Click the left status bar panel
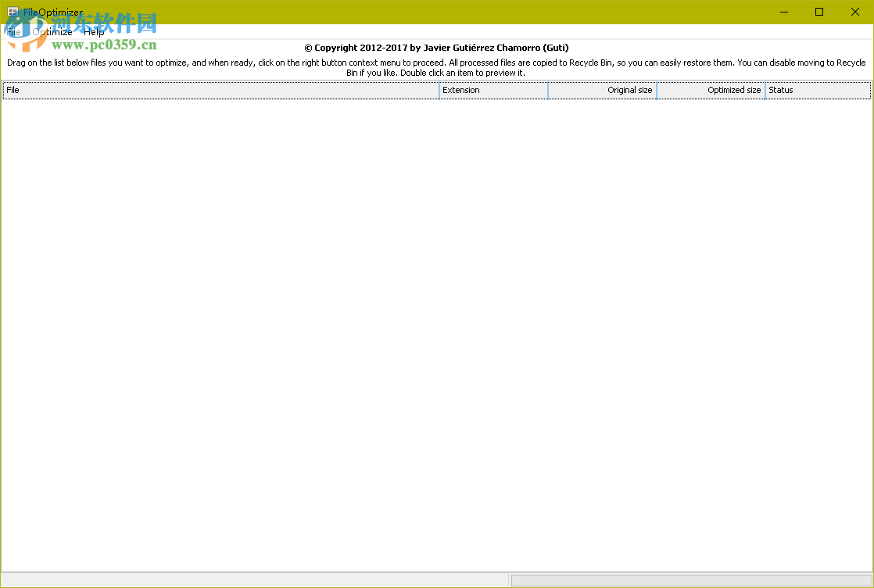The image size is (874, 588). (254, 579)
